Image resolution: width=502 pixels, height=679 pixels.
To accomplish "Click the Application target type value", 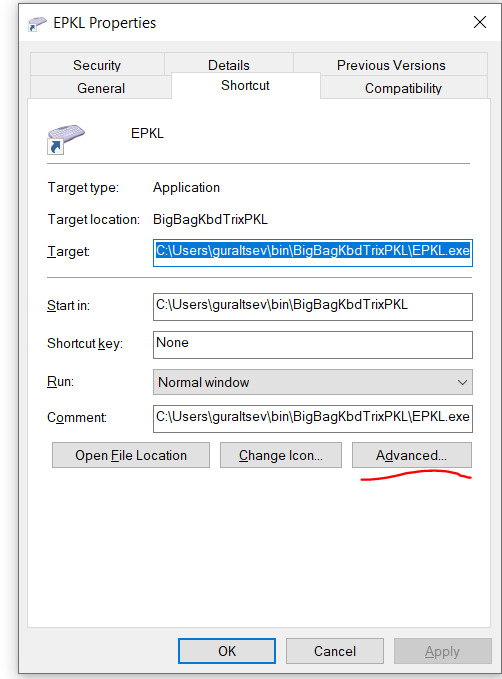I will [x=186, y=188].
